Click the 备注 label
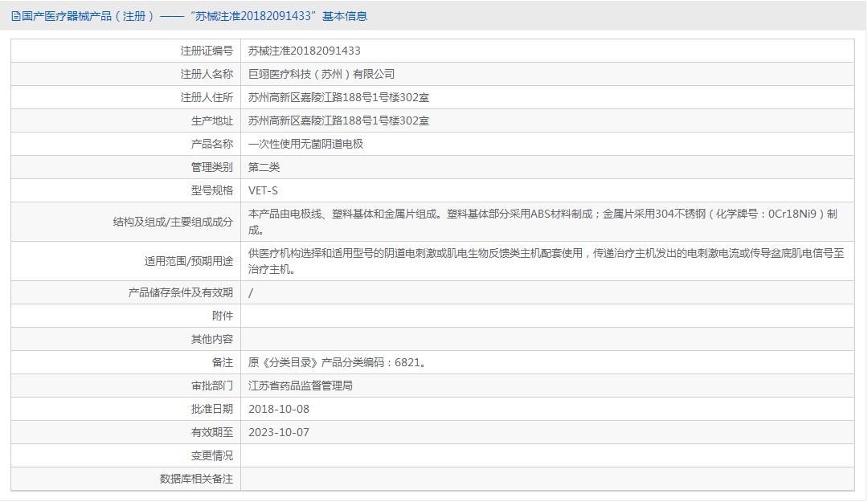The width and height of the screenshot is (868, 502). [223, 362]
